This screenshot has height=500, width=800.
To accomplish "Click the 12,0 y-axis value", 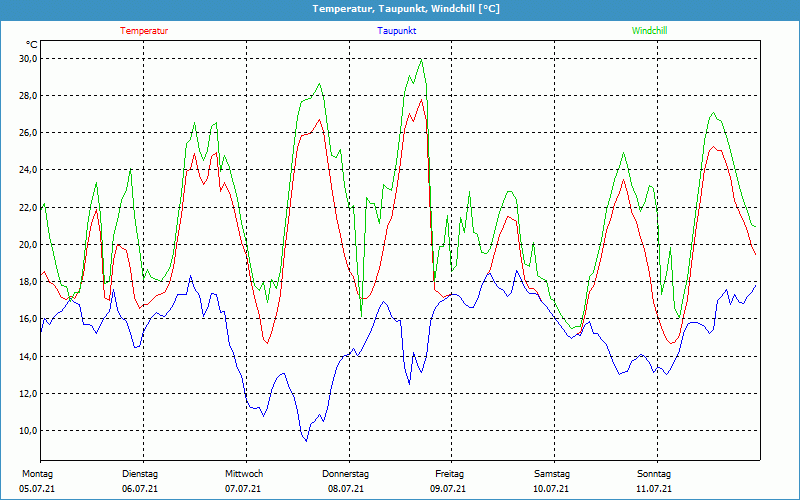I will point(28,393).
